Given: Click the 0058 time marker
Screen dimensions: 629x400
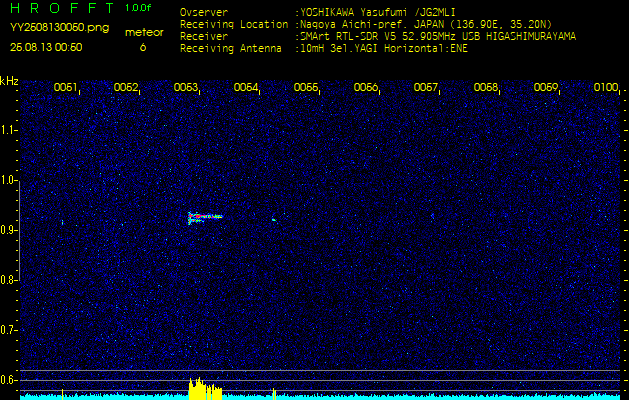Looking at the screenshot, I should [485, 87].
